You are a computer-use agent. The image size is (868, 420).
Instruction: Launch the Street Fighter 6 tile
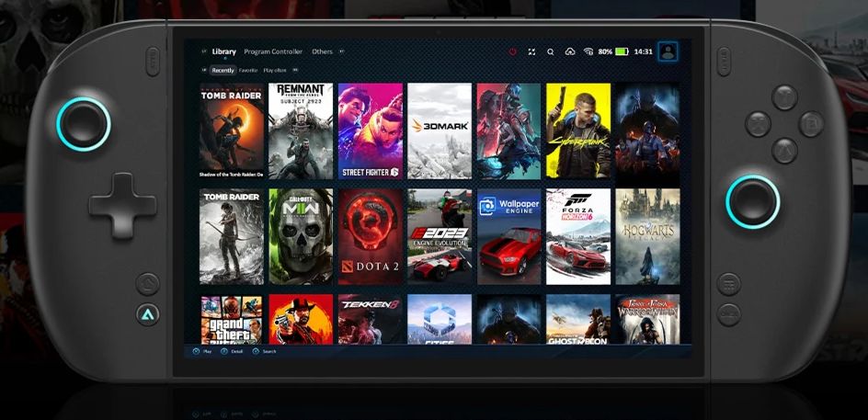371,131
